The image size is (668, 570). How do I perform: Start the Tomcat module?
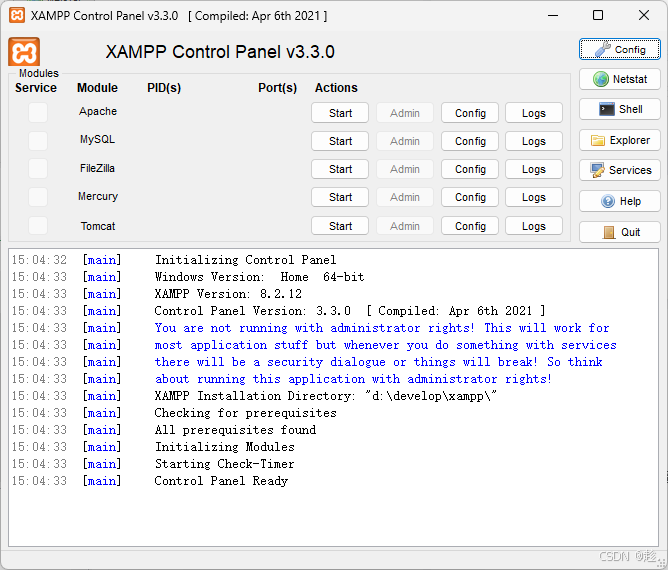pyautogui.click(x=340, y=226)
